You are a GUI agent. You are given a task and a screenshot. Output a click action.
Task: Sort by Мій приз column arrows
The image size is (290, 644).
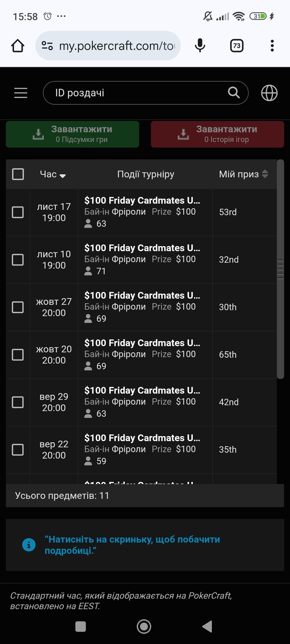(265, 174)
